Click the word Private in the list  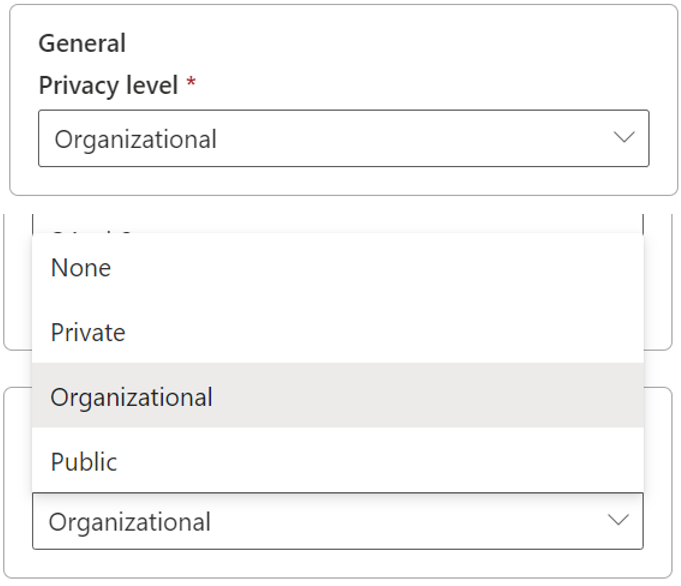pos(88,332)
